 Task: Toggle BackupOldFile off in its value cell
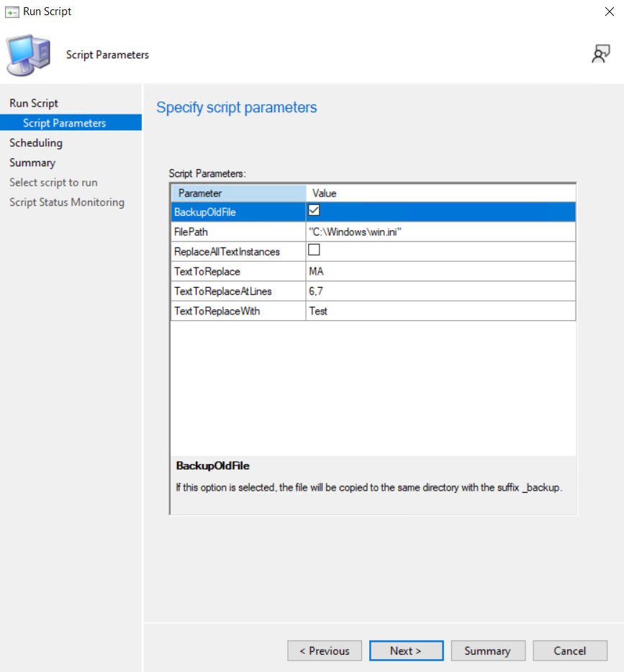(314, 212)
